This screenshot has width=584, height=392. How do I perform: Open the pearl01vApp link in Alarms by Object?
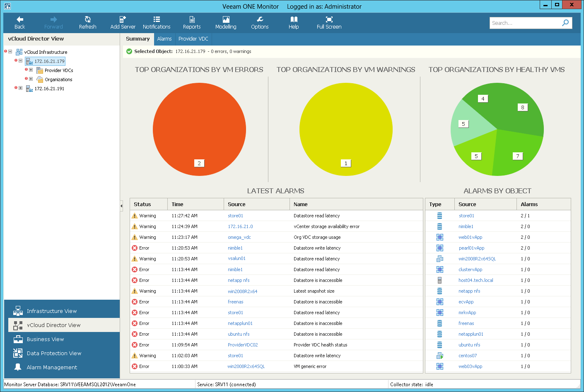[471, 248]
